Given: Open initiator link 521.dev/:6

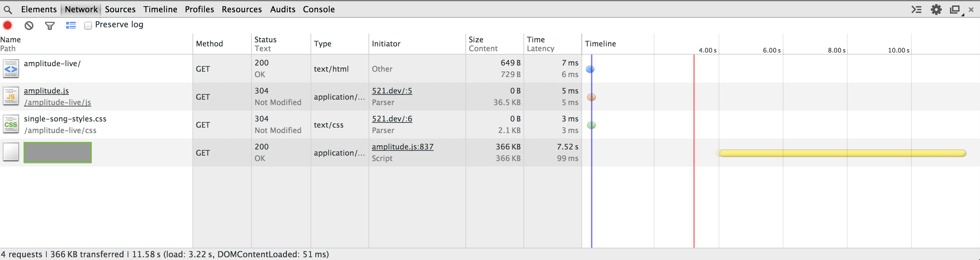Looking at the screenshot, I should [392, 119].
